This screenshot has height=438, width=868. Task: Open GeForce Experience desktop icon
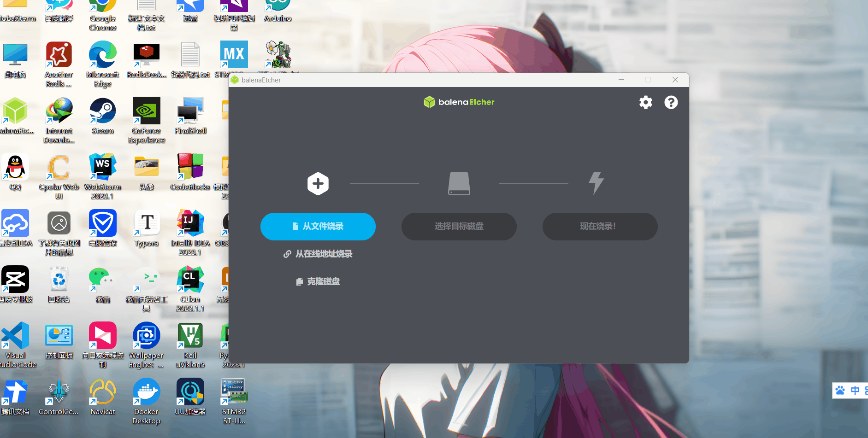point(147,120)
